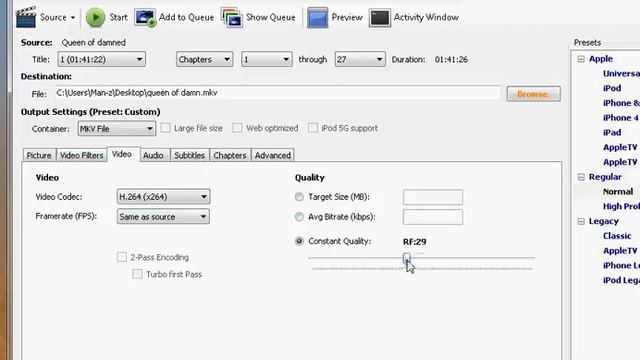The image size is (640, 360).
Task: Open the Chapters tab
Action: pyautogui.click(x=230, y=156)
